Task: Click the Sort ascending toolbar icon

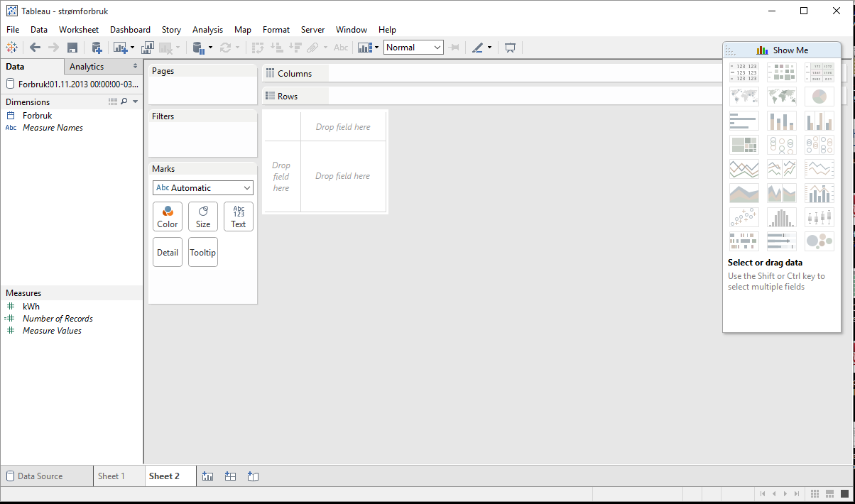Action: [277, 48]
